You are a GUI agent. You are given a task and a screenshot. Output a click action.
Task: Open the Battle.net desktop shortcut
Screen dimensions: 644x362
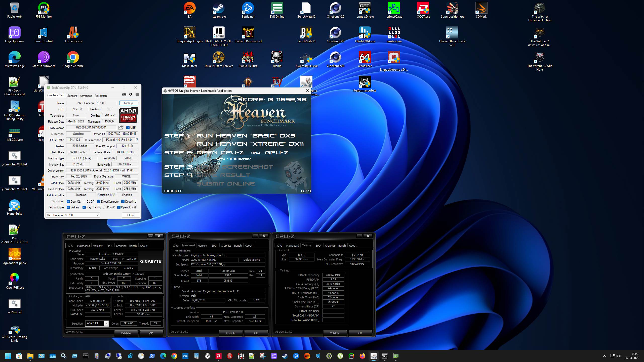coord(248,10)
